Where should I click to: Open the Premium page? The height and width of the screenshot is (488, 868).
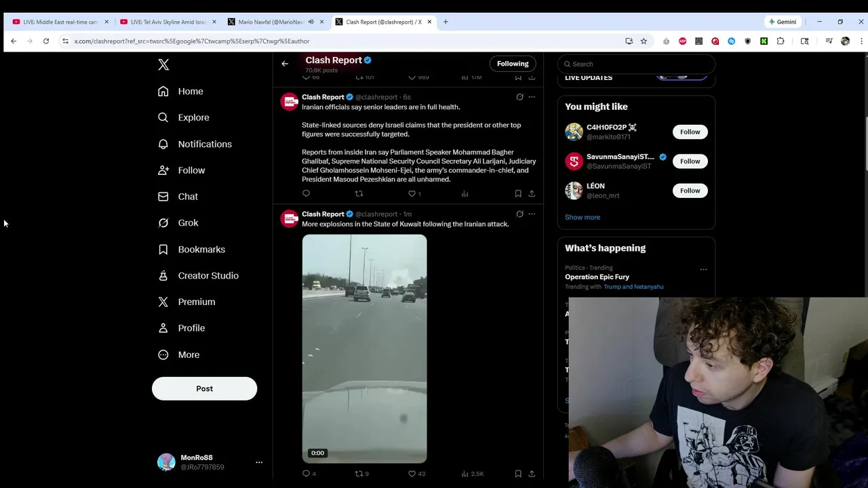click(x=186, y=302)
